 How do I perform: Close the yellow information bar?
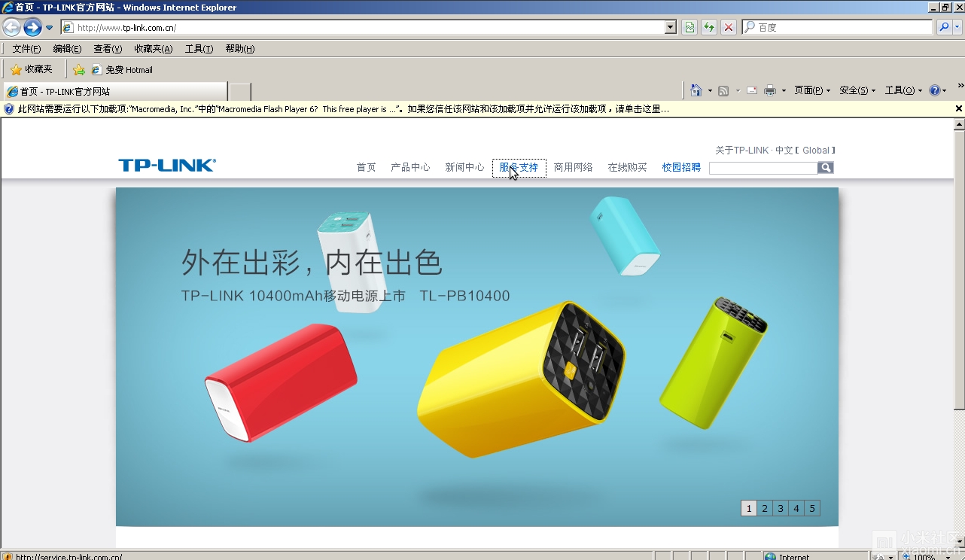pos(958,108)
